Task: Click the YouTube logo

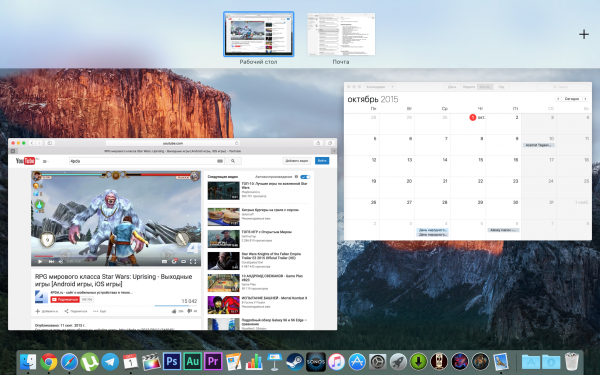Action: 26,161
